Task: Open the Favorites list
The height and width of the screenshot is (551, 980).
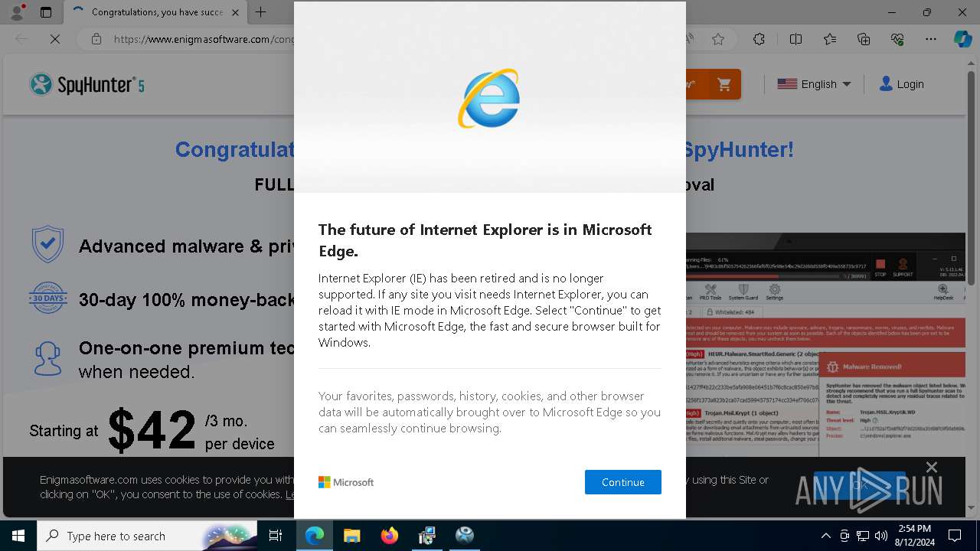Action: tap(830, 39)
